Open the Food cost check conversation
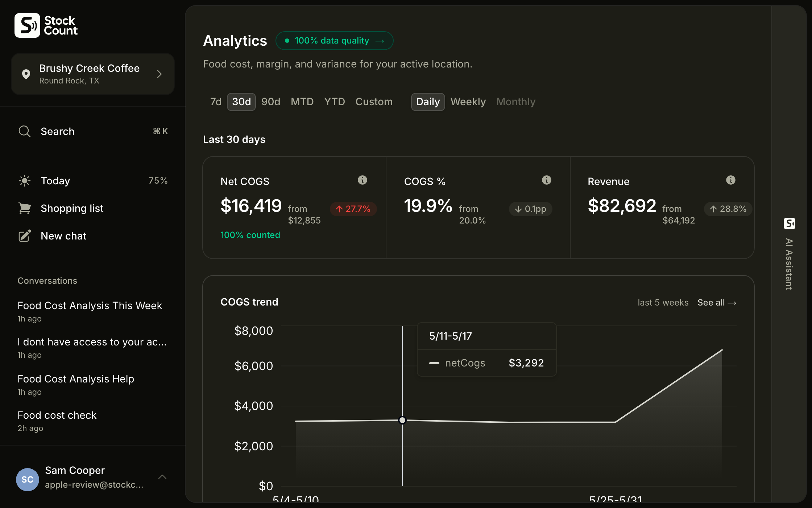Screen dimensions: 812x508 click(93, 421)
